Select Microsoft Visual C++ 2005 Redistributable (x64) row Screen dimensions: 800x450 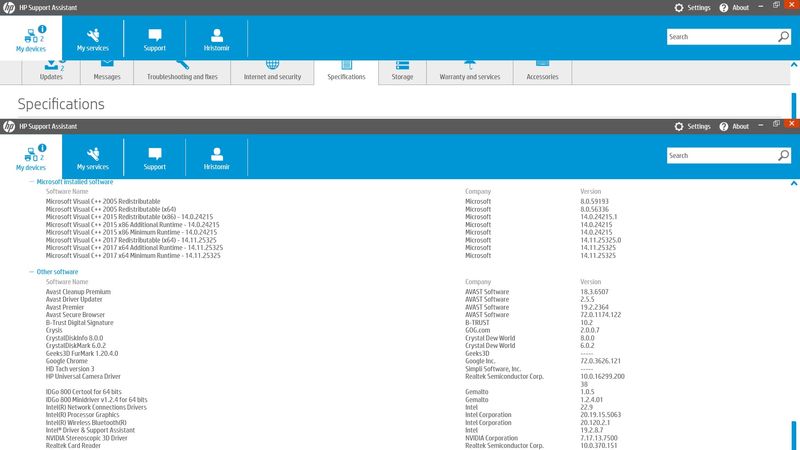(111, 209)
